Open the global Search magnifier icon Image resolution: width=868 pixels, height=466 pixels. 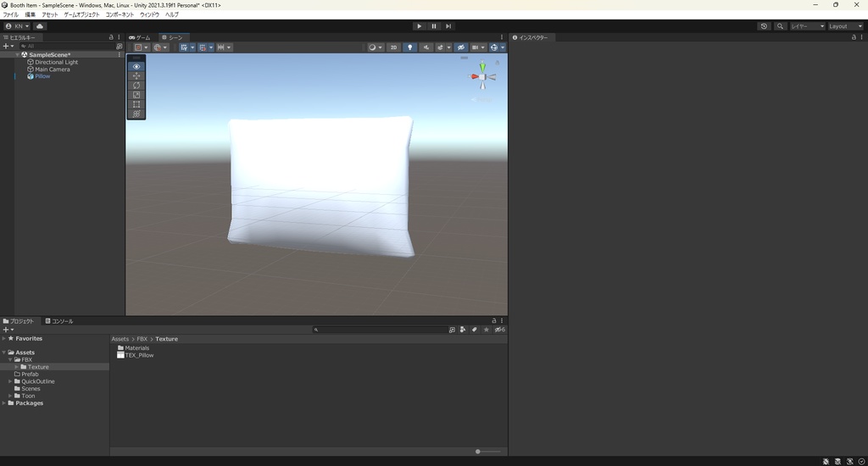click(x=780, y=26)
